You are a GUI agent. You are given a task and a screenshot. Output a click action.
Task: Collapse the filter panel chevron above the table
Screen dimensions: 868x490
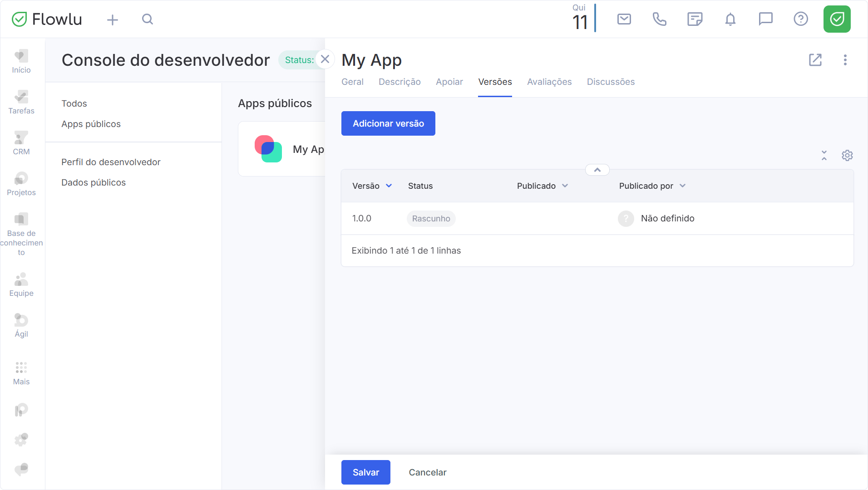(x=597, y=170)
